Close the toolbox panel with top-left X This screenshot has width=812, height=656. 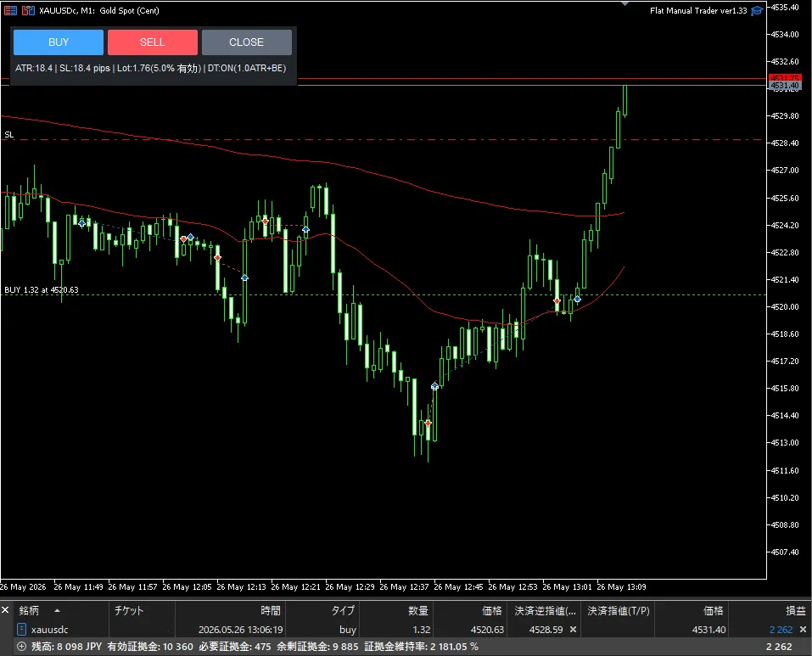tap(5, 610)
